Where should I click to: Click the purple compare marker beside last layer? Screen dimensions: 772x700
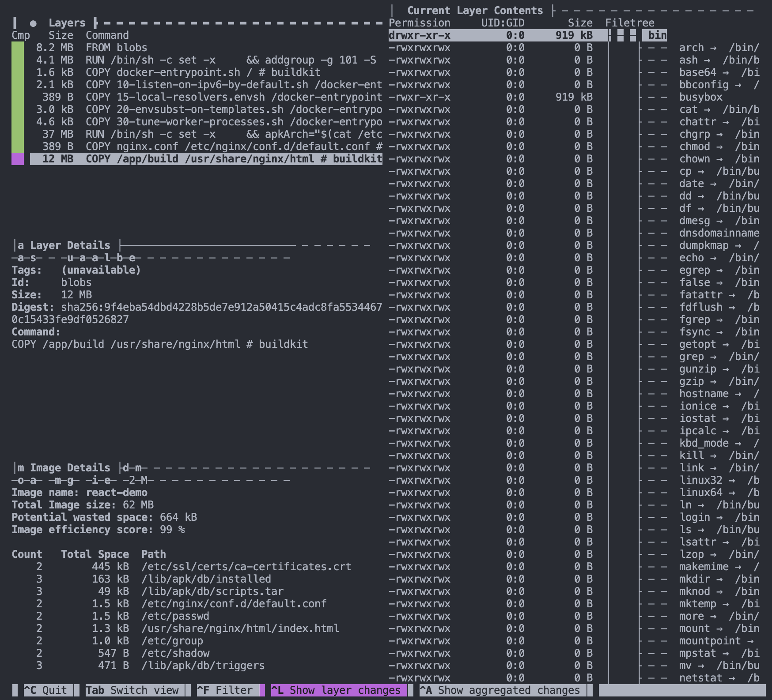[18, 159]
